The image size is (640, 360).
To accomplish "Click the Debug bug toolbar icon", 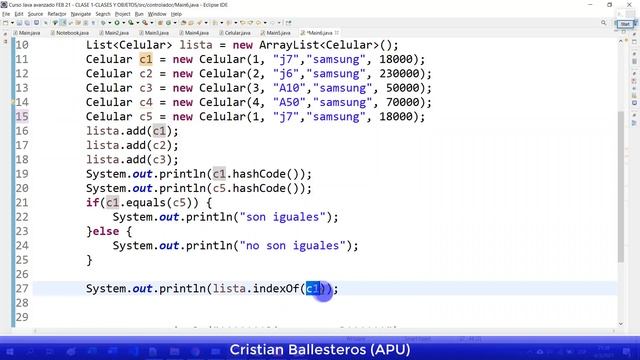I will tap(103, 23).
